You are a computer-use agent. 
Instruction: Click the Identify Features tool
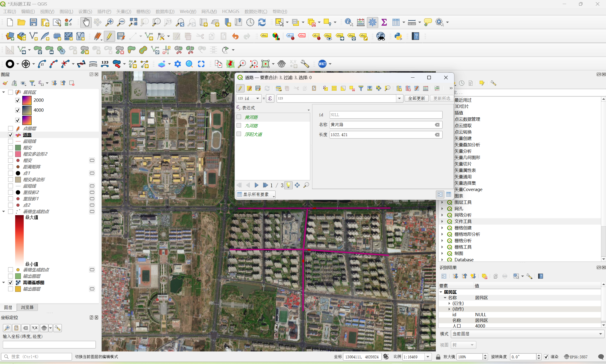[x=348, y=22]
